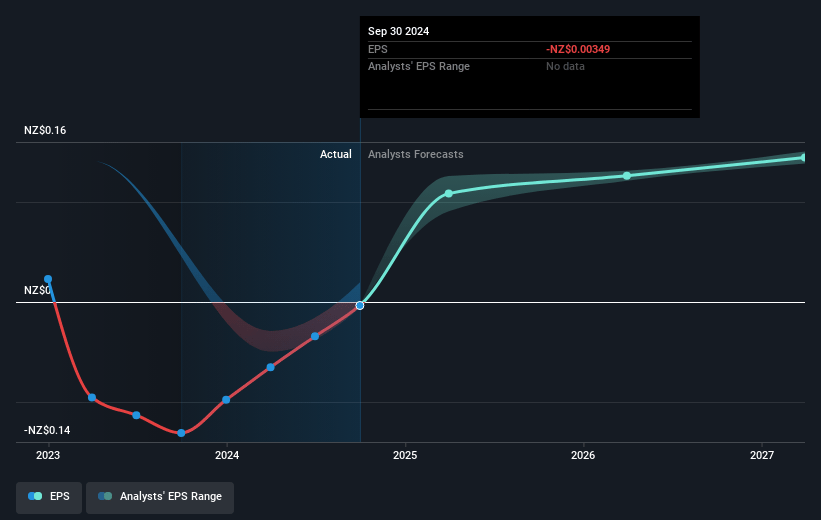Image resolution: width=821 pixels, height=520 pixels.
Task: Toggle the Analysts' EPS Range legend button
Action: [160, 497]
